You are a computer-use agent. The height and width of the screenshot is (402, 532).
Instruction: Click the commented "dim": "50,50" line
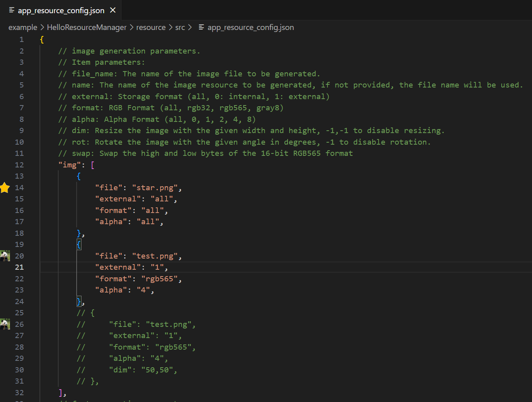(x=127, y=370)
